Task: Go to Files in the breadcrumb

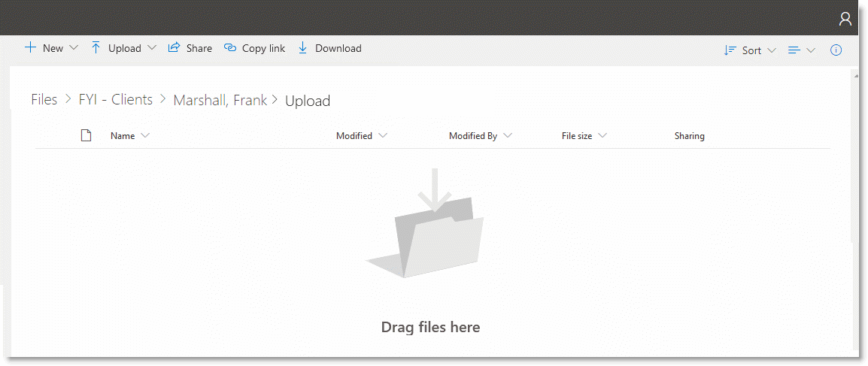Action: point(44,99)
